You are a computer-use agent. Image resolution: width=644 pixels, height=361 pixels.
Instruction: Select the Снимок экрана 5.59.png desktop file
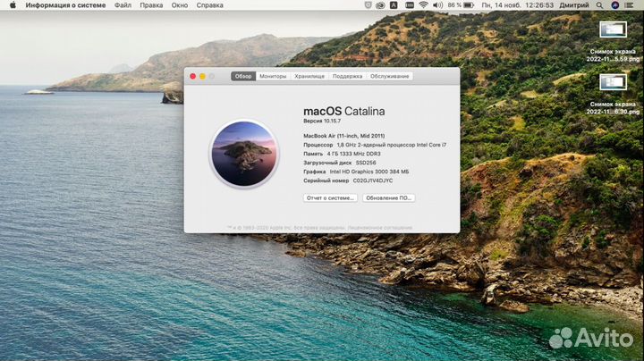[613, 41]
